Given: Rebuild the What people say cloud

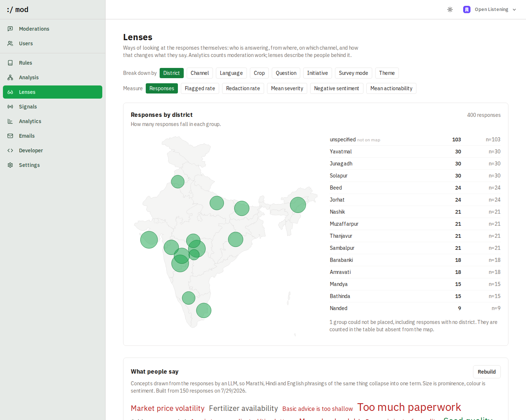Looking at the screenshot, I should [487, 372].
